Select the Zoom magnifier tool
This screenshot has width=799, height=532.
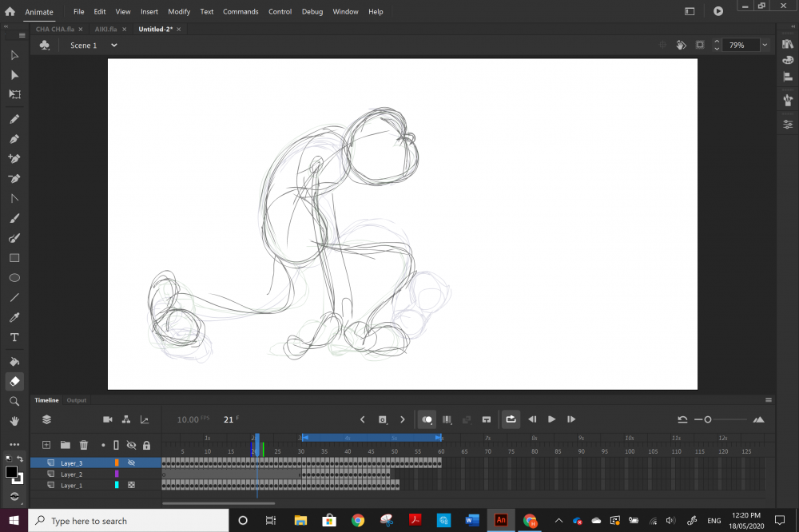point(14,401)
